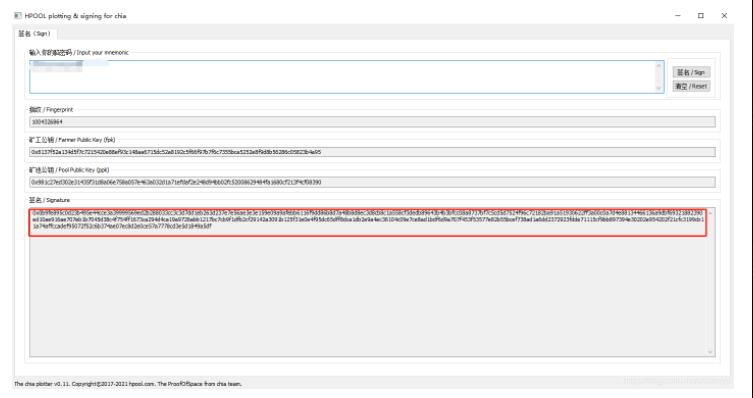Maximize the HPOOL plotting window
Viewport: 753px width, 398px height.
click(x=701, y=16)
